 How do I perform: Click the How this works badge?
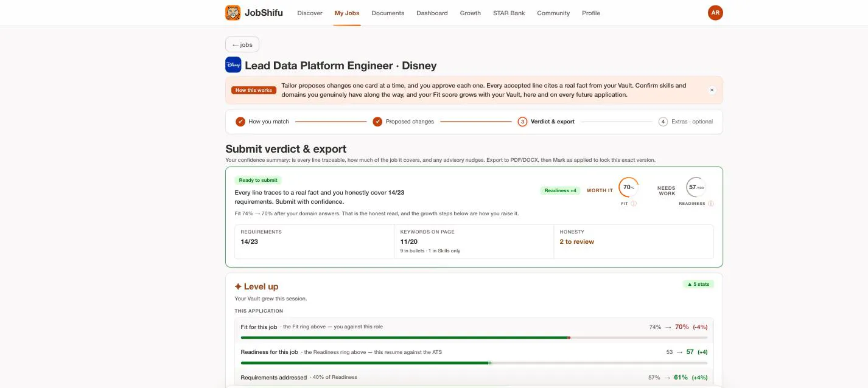[x=254, y=90]
